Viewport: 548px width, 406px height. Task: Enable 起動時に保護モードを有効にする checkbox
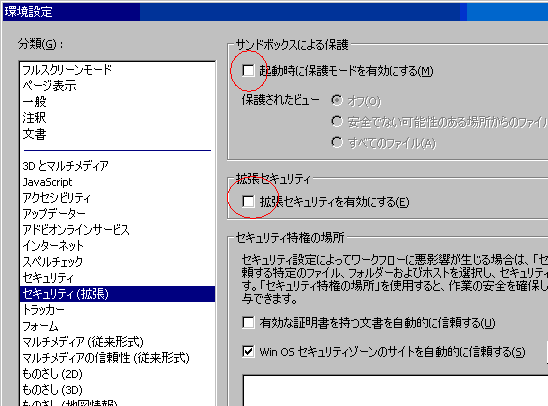tap(248, 71)
